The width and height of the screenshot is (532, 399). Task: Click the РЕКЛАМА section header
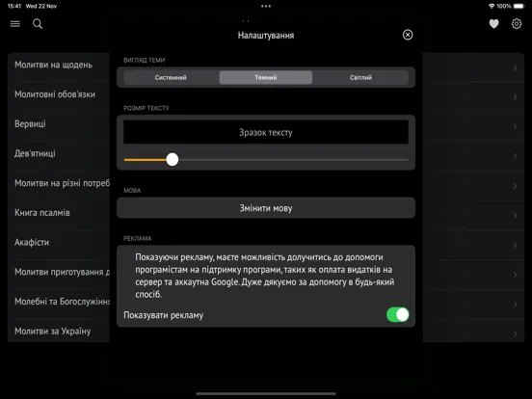[138, 238]
